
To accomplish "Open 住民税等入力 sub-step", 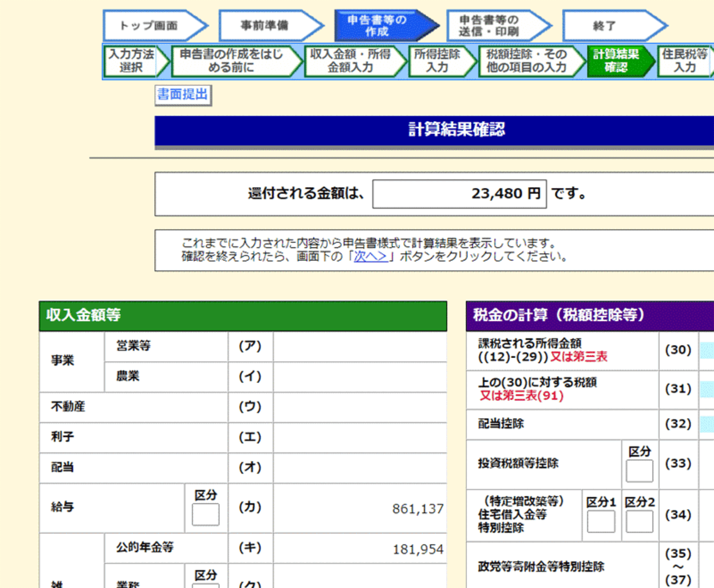I will (684, 61).
